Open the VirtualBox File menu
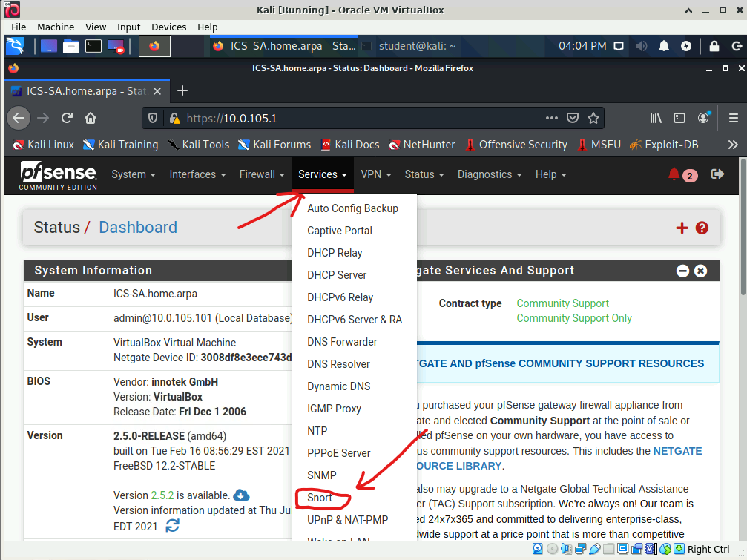 pyautogui.click(x=19, y=27)
